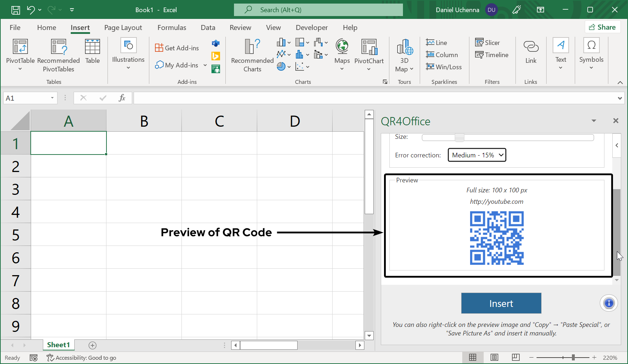Open the Get Add-ins store

click(x=177, y=47)
